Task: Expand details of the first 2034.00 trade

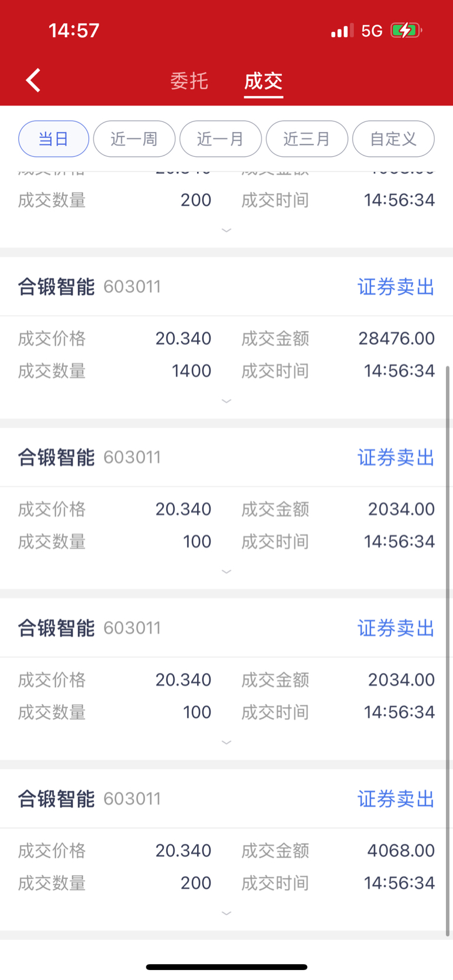Action: (226, 572)
